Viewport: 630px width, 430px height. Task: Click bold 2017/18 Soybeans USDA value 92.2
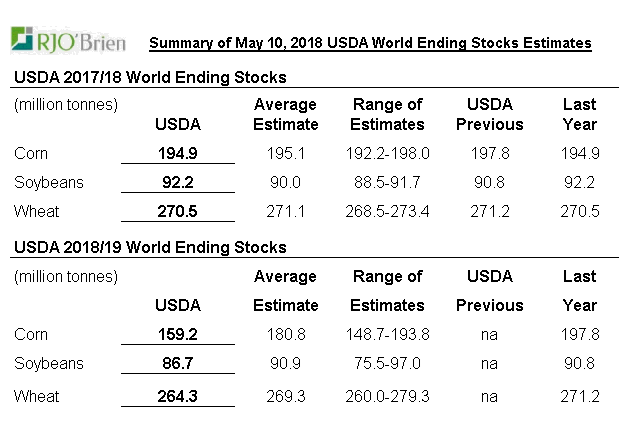click(178, 182)
